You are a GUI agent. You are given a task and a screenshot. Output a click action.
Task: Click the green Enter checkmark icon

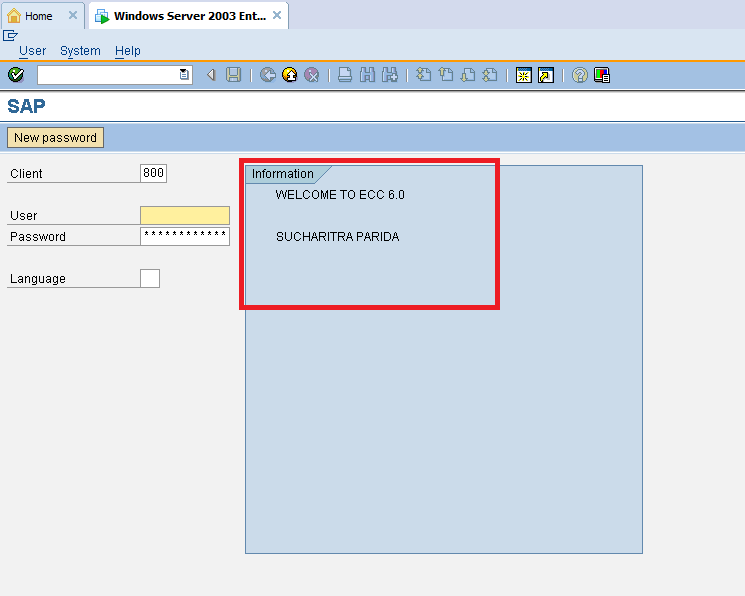click(16, 75)
